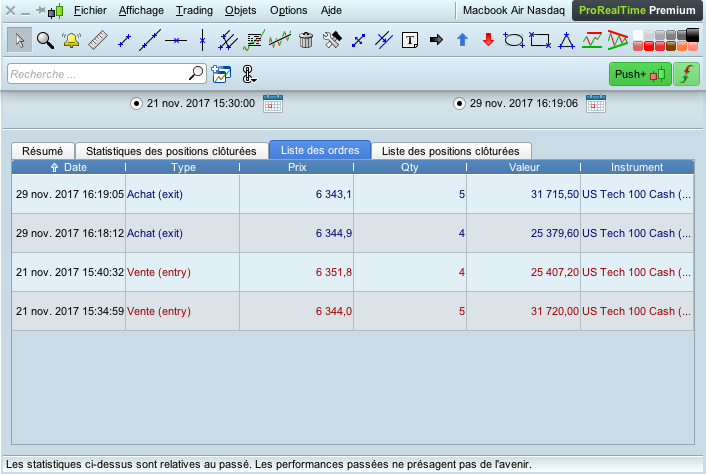The height and width of the screenshot is (474, 706).
Task: Select the rectangle drawing tool
Action: [540, 40]
